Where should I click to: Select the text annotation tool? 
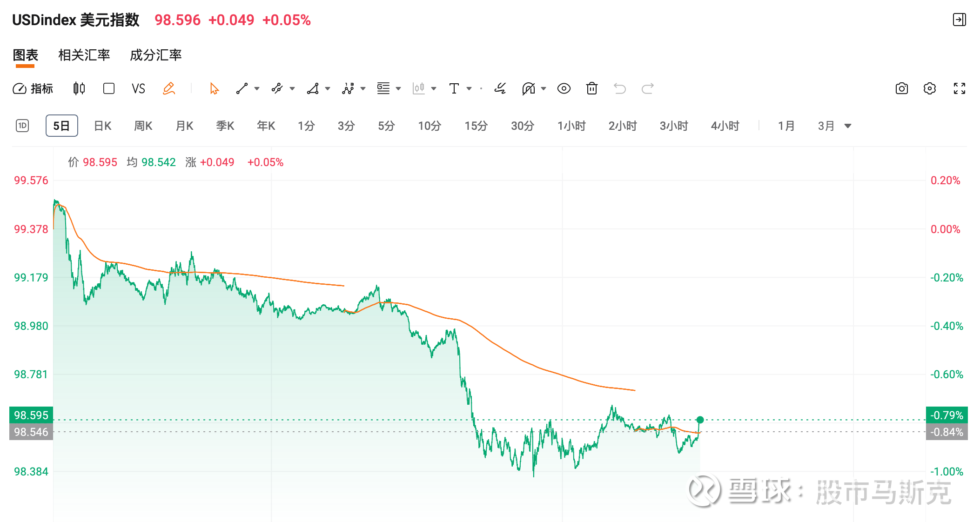[454, 88]
